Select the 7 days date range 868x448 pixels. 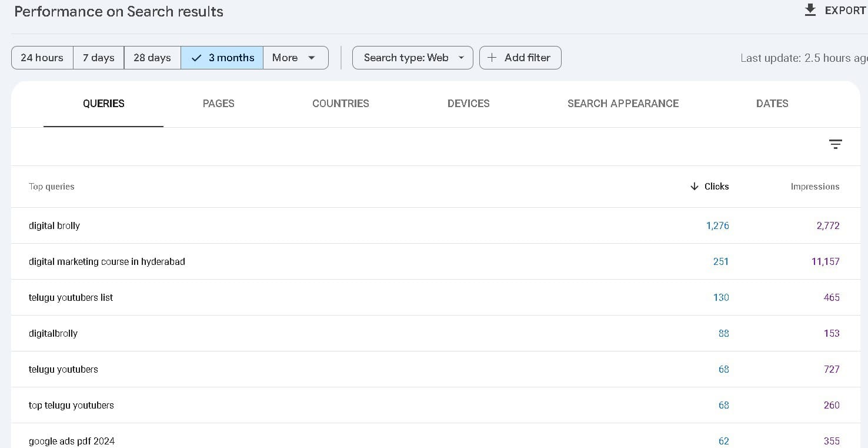point(98,58)
